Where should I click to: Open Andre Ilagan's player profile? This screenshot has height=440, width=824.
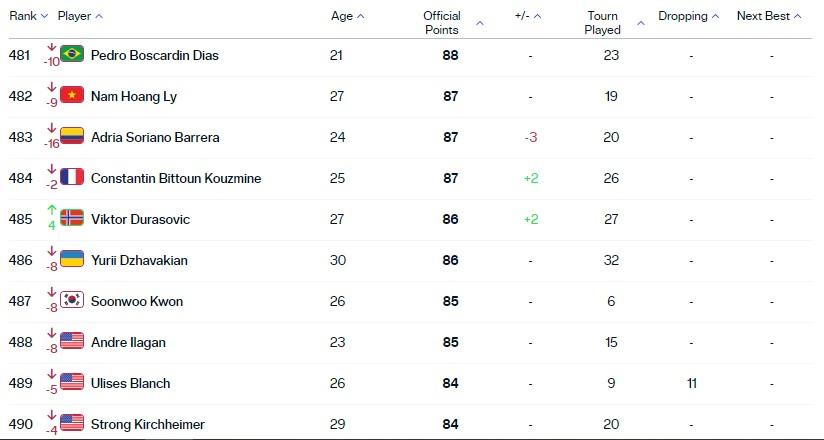[128, 342]
